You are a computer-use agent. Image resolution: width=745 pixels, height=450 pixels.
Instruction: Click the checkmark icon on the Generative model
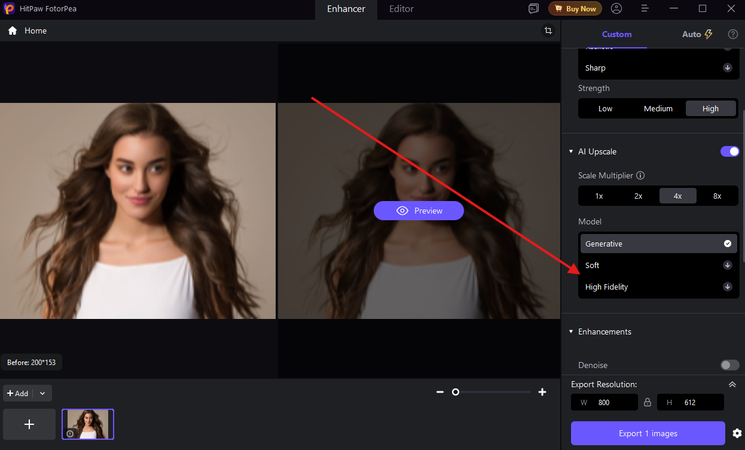click(x=727, y=244)
